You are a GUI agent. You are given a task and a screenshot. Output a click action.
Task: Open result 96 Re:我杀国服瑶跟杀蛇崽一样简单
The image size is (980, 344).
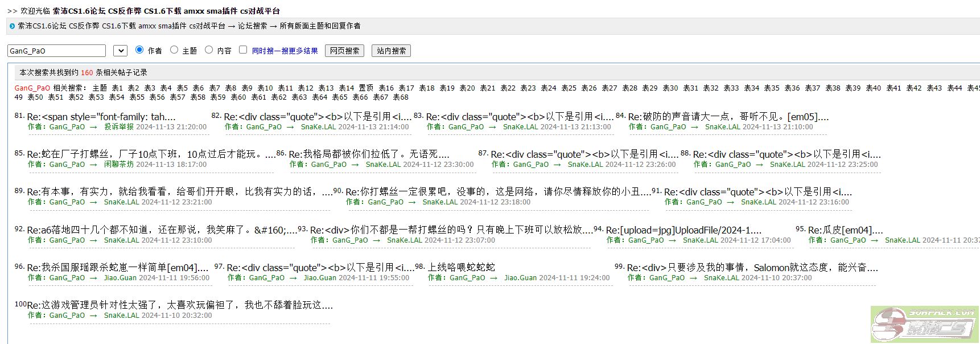point(118,268)
